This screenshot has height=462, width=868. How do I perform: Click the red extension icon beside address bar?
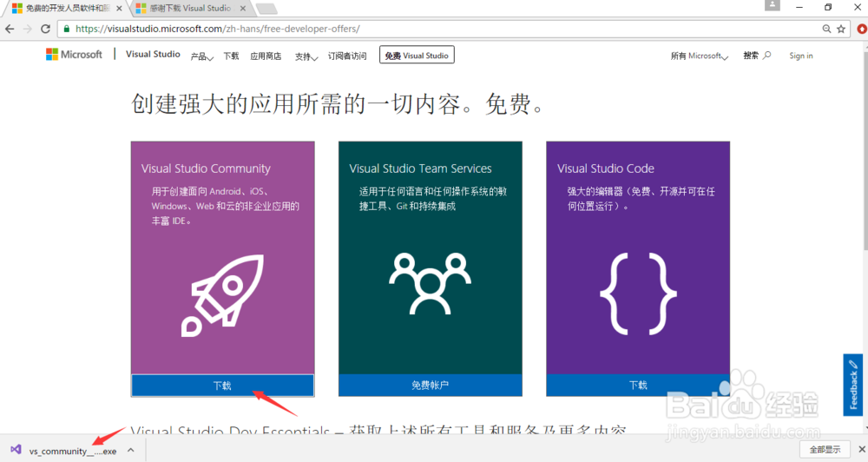coord(862,29)
